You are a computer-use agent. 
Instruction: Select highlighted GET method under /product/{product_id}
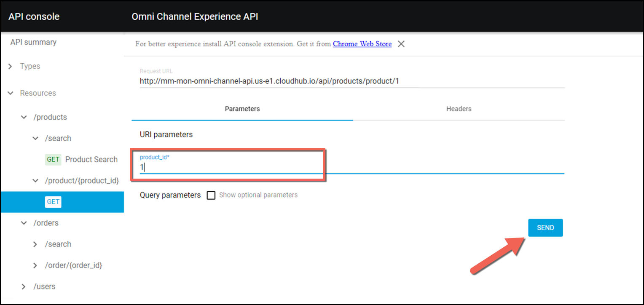(x=62, y=202)
